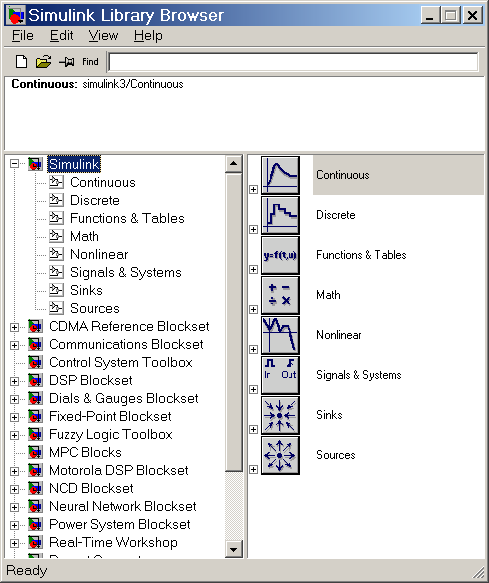Viewport: 489px width, 583px height.
Task: Select the Sources subsystem icon in tree
Action: tap(56, 308)
